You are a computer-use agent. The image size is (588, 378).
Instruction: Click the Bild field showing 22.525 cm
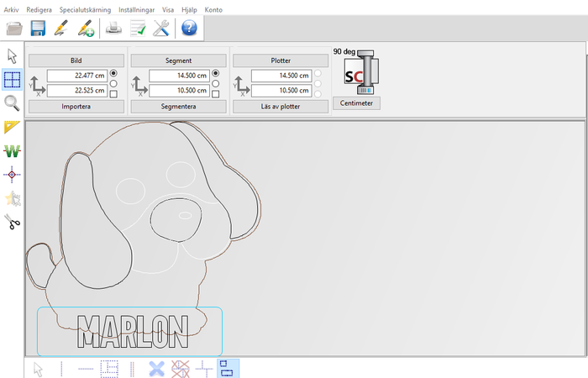77,91
